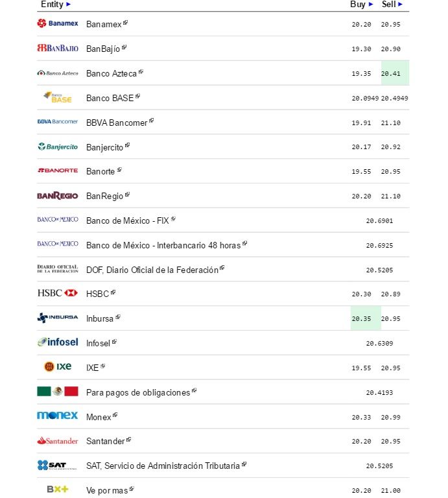
Task: Open the Banco Azteca link
Action: 112,73
